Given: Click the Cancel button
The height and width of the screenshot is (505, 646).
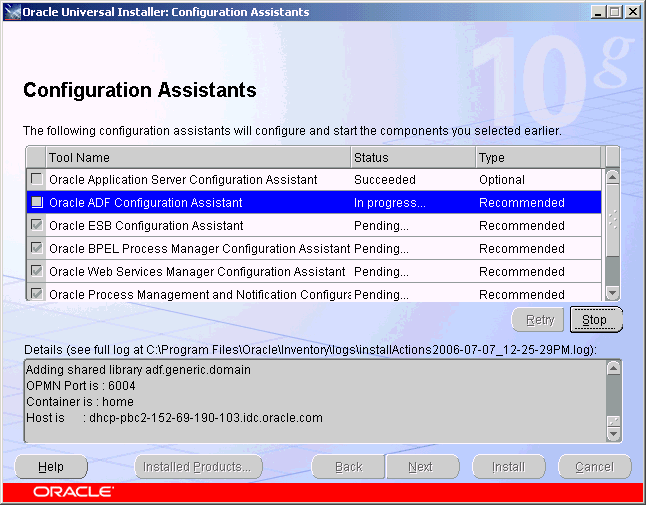Looking at the screenshot, I should pyautogui.click(x=595, y=467).
